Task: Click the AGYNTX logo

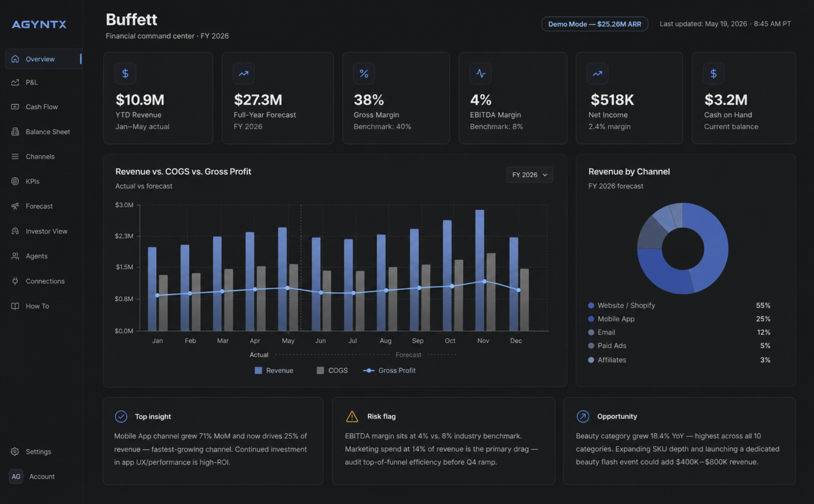Action: coord(39,24)
